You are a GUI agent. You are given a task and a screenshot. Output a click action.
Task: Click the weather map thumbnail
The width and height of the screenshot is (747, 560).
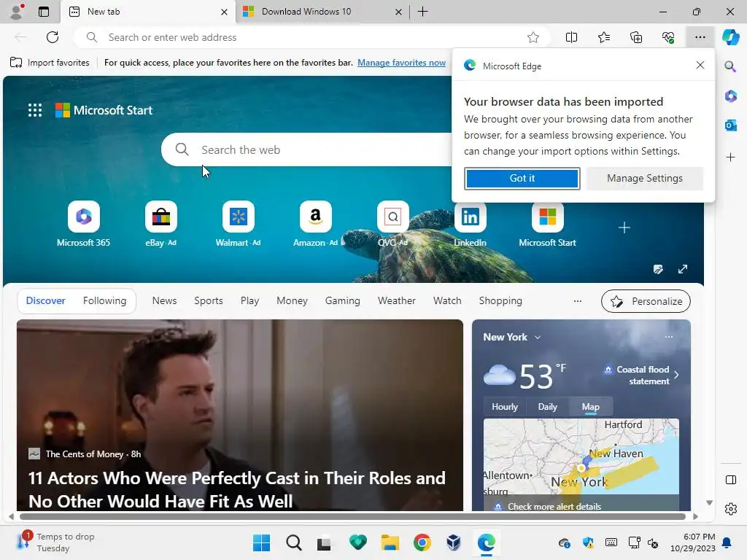coord(581,456)
